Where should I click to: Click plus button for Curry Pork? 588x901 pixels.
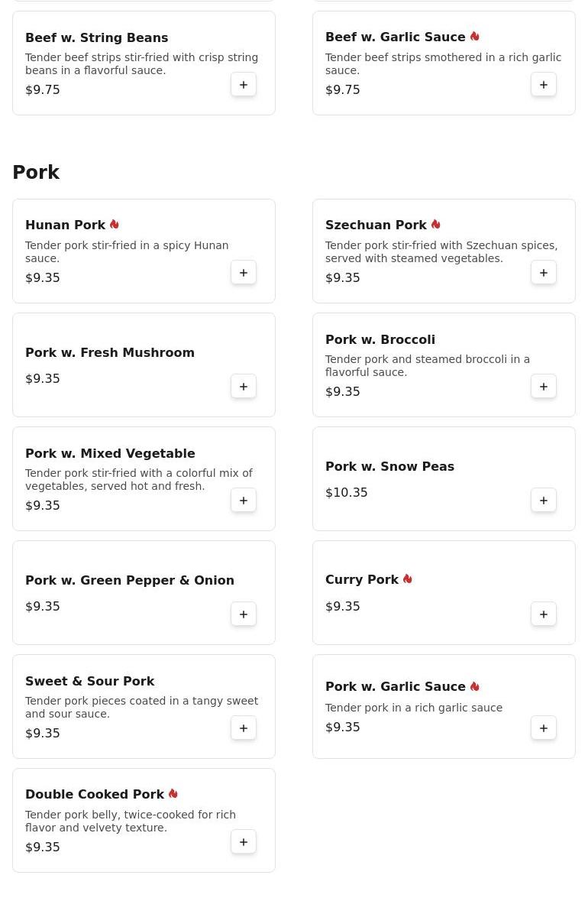pos(544,614)
